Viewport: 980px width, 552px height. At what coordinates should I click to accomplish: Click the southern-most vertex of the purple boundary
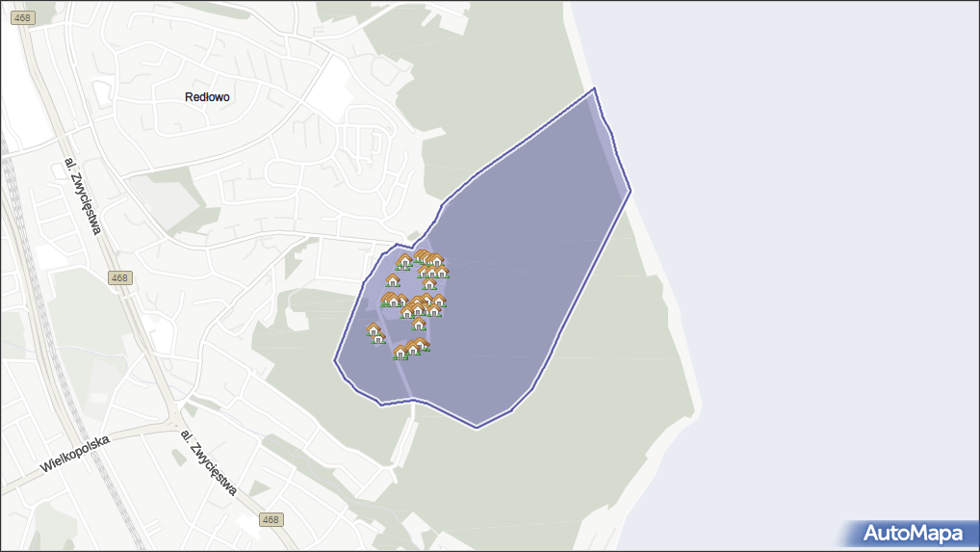[477, 427]
